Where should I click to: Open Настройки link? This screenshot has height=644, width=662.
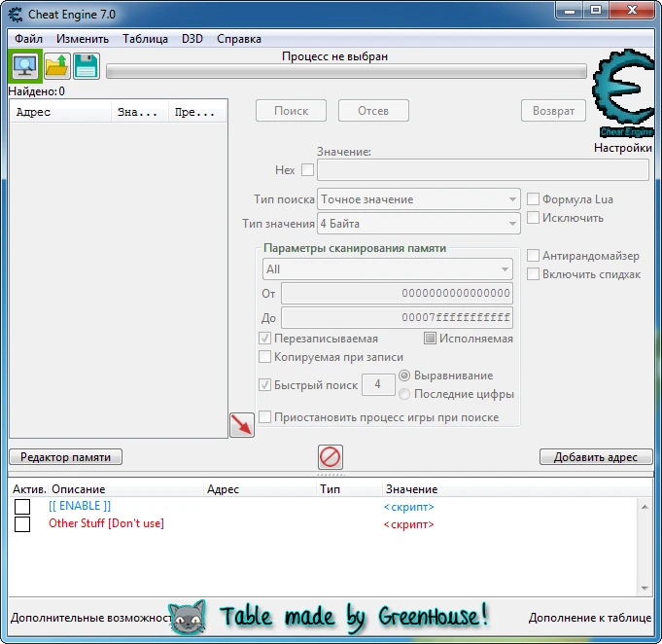623,148
